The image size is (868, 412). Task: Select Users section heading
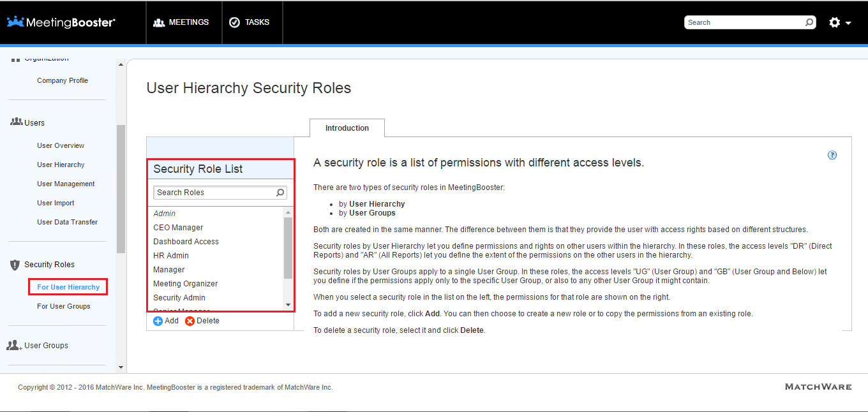click(x=34, y=122)
